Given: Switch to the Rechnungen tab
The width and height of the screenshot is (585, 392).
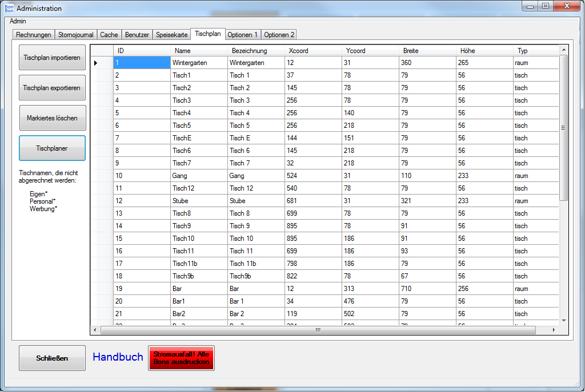Looking at the screenshot, I should pos(34,35).
